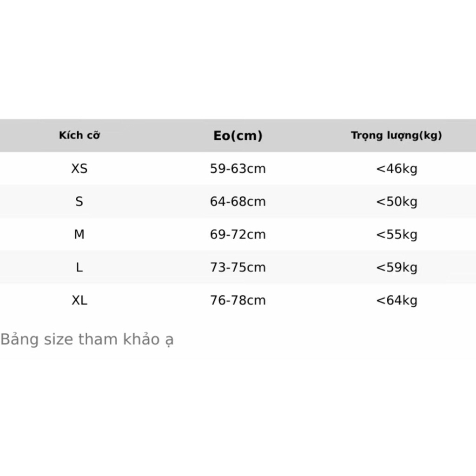Click the 76-78cm waist value
This screenshot has width=476, height=476.
[x=238, y=300]
